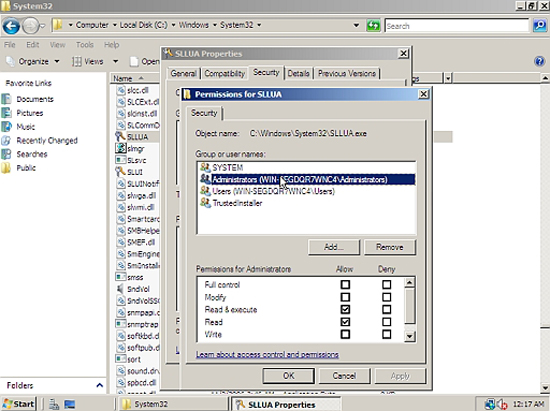
Task: Check Allow for Full control
Action: coord(345,284)
